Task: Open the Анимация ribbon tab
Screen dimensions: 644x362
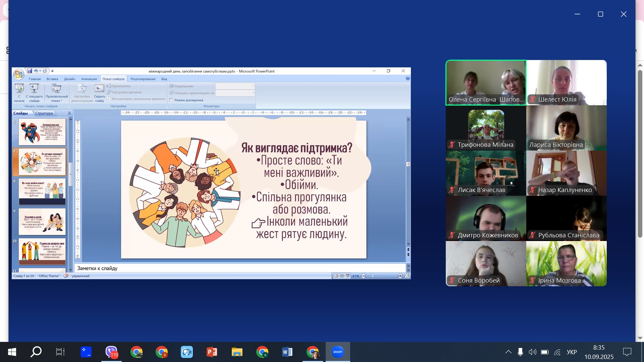Action: point(89,79)
